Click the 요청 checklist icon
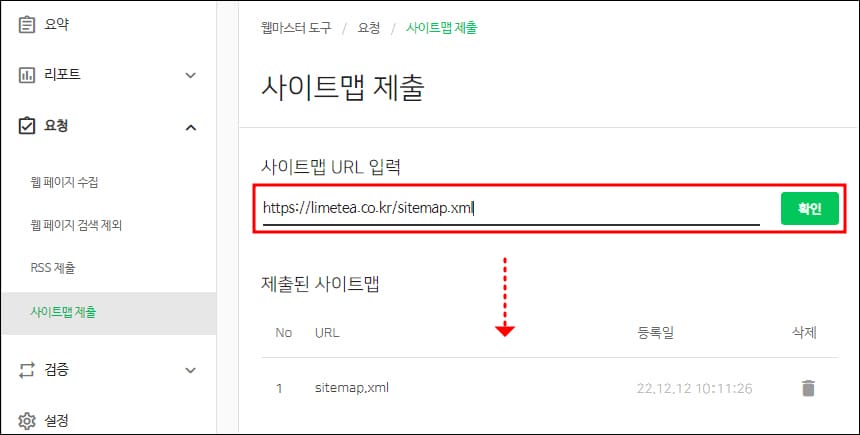 26,126
